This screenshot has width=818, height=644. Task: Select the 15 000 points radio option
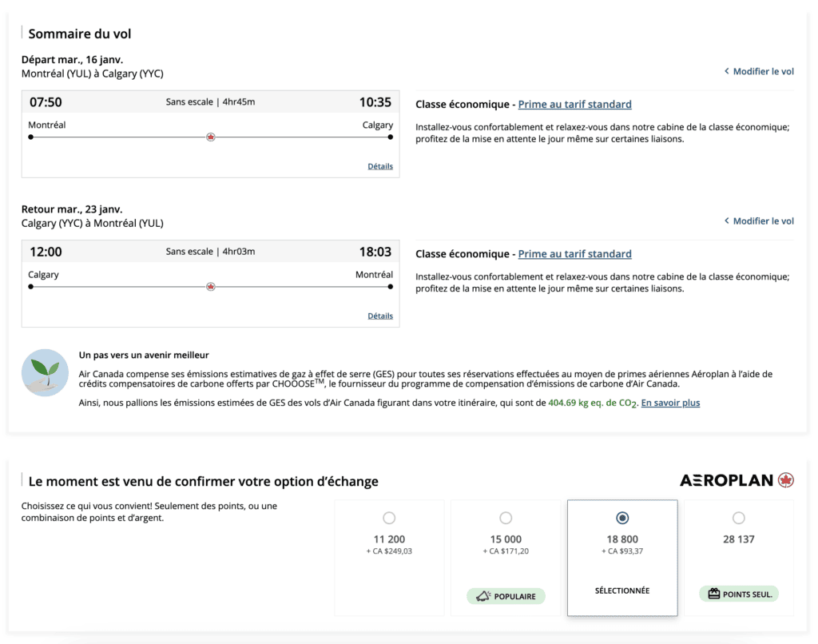point(506,518)
